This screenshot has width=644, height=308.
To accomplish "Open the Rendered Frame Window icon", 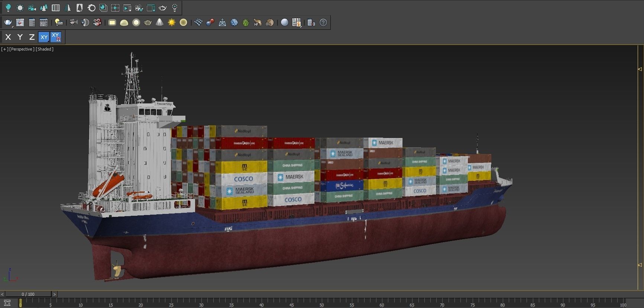I will (x=20, y=23).
